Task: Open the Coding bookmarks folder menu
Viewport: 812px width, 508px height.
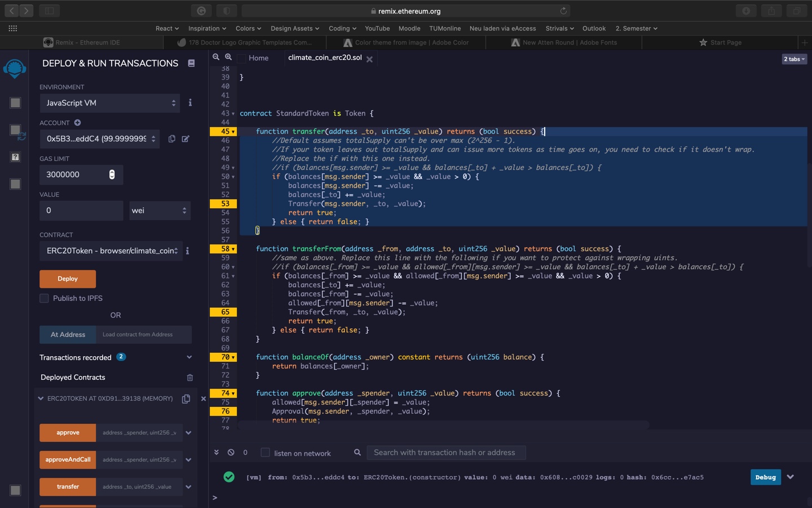Action: click(x=342, y=28)
